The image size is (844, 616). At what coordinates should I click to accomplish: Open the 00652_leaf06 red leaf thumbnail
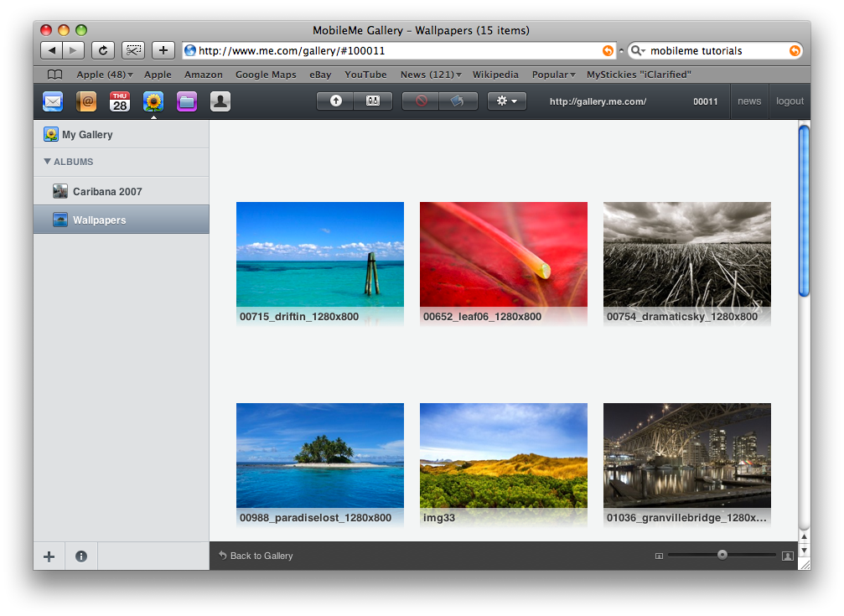tap(503, 255)
